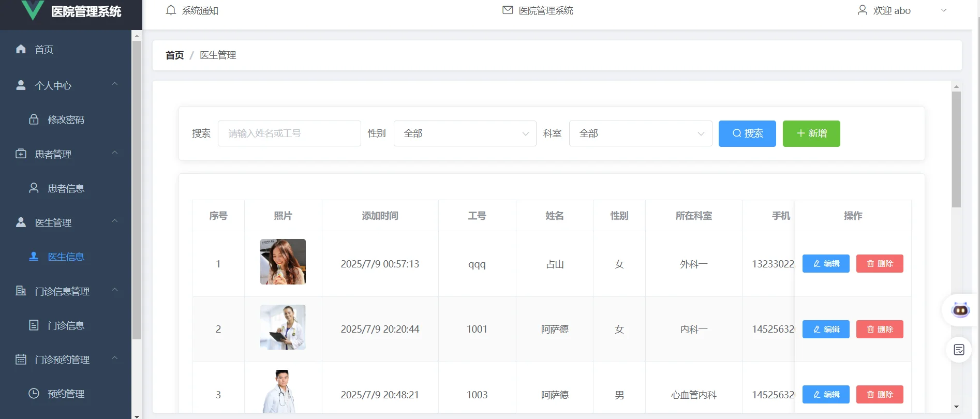Edit the row with 工号 1003
The width and height of the screenshot is (980, 419).
coord(826,395)
